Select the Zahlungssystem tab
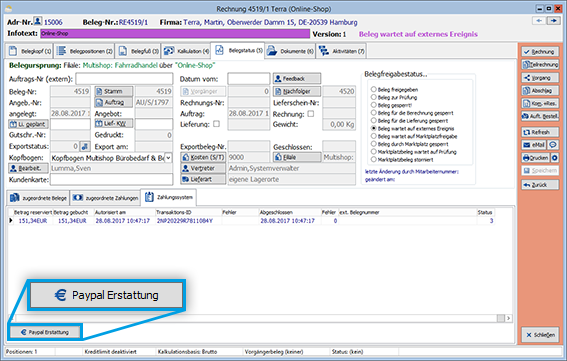 tap(169, 197)
